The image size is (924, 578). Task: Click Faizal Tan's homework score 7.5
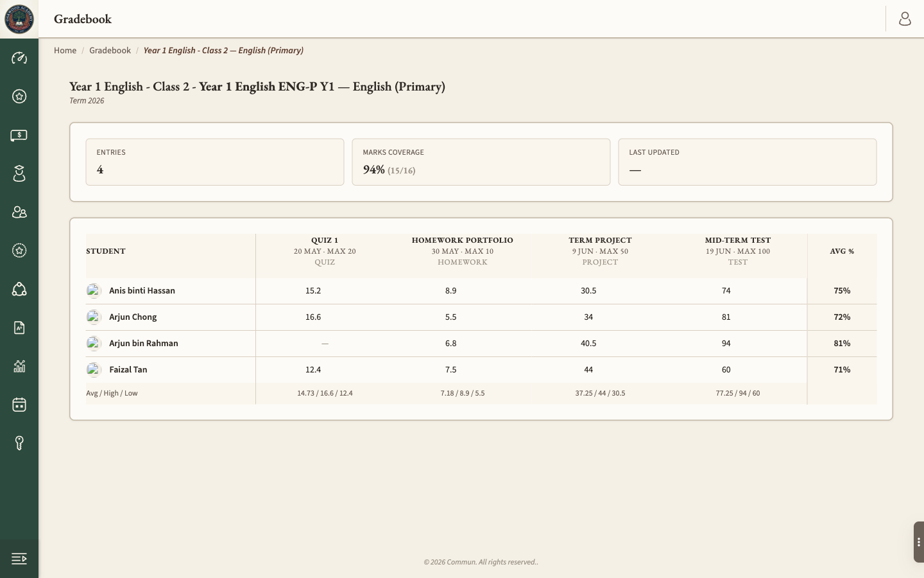click(451, 369)
